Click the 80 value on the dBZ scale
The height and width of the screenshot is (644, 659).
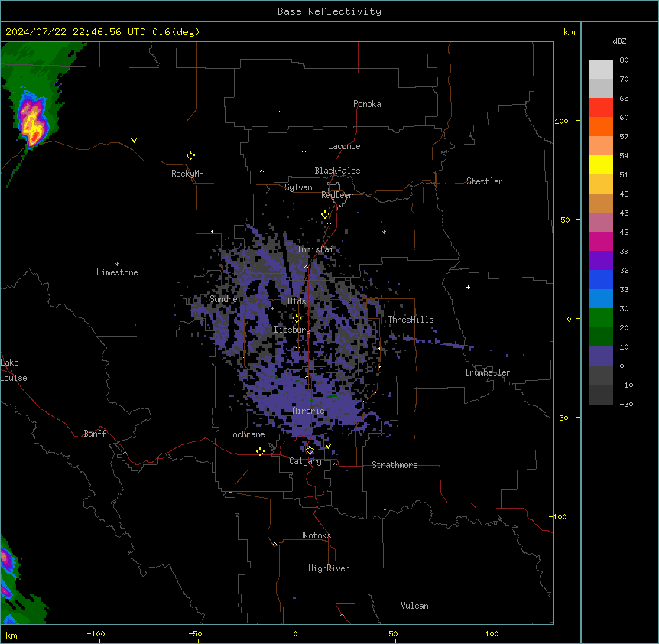pyautogui.click(x=624, y=60)
